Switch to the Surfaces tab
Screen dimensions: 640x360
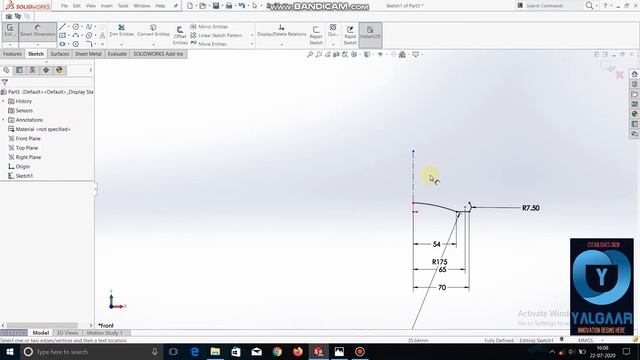pos(60,54)
